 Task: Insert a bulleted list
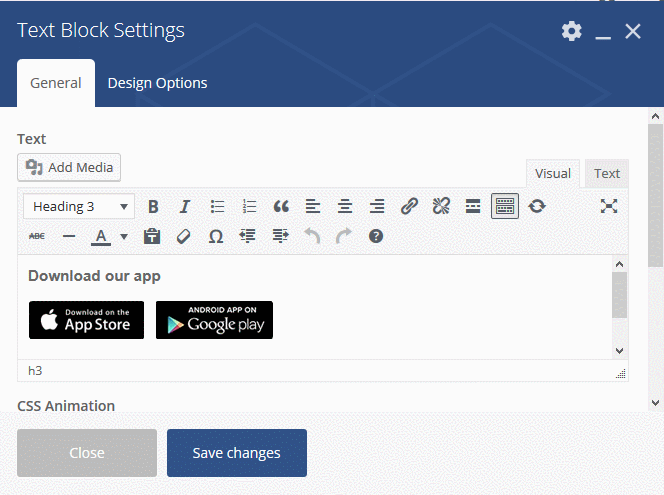coord(217,207)
